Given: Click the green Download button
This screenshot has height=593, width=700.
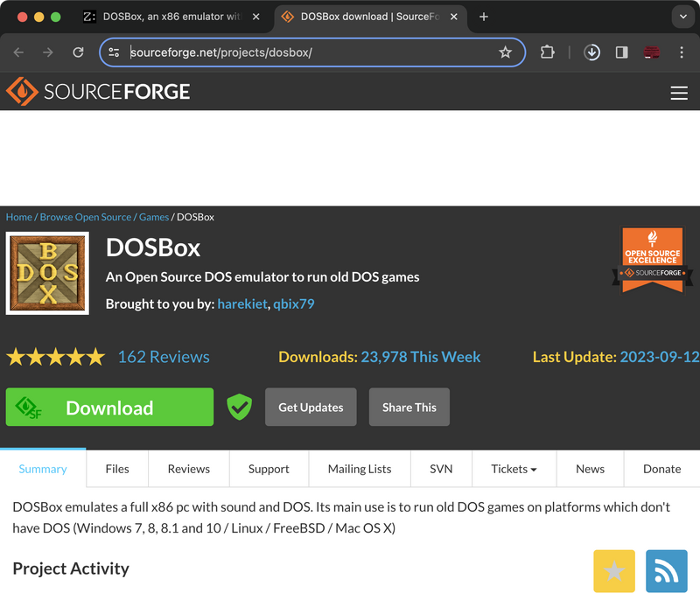Looking at the screenshot, I should 109,407.
